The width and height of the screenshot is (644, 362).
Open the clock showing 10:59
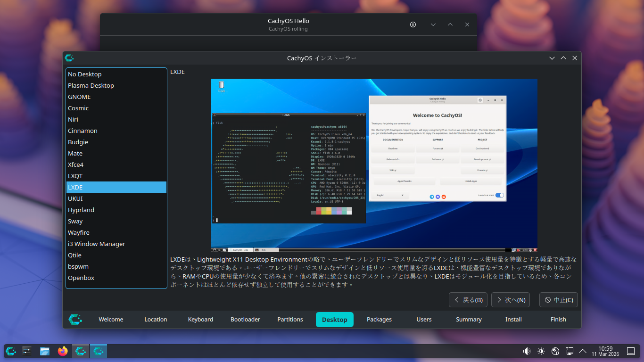coord(605,351)
